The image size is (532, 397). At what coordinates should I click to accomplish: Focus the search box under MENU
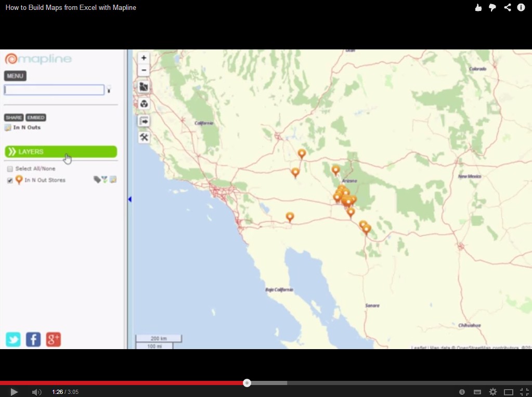[x=54, y=89]
